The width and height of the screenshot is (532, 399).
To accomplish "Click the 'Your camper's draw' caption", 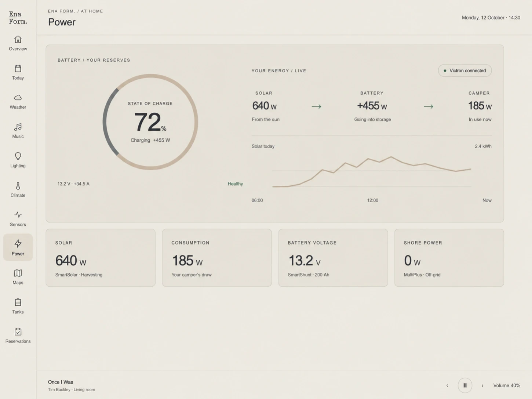I will click(192, 275).
